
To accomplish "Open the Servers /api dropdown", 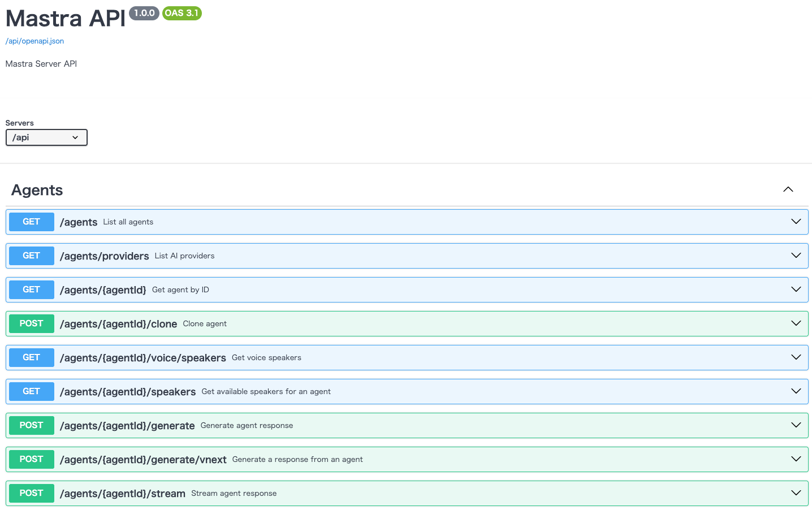I will (46, 137).
